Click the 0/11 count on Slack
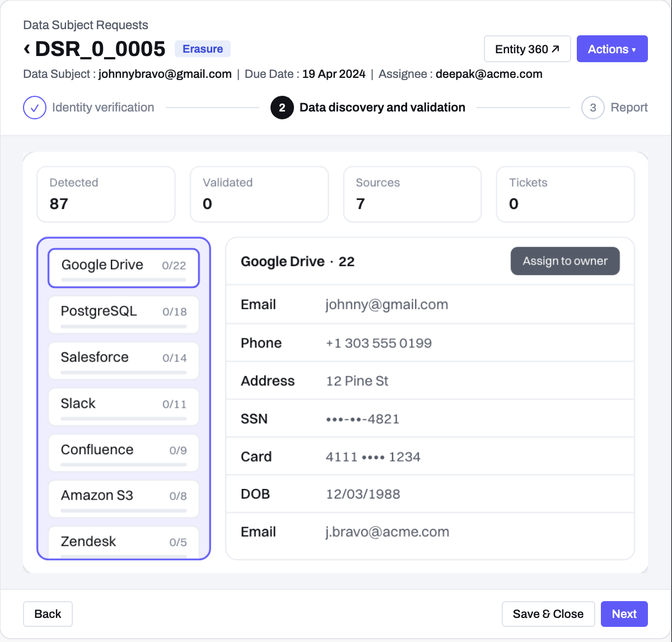Viewport: 672px width, 642px height. pyautogui.click(x=174, y=404)
